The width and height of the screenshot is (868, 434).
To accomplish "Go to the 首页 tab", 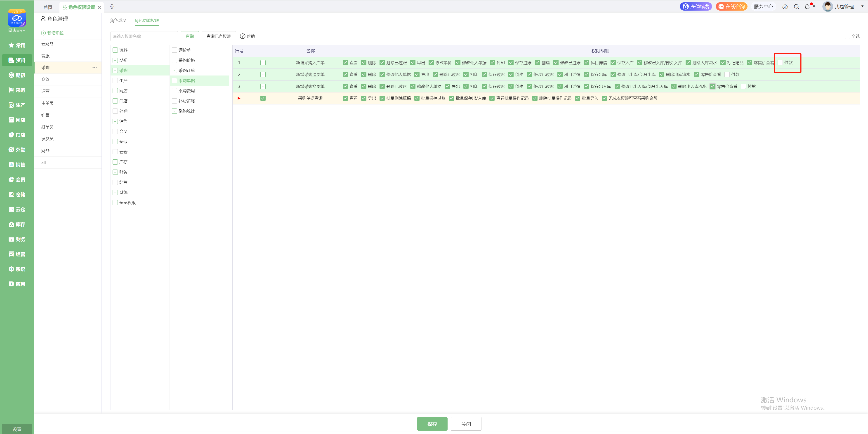I will click(48, 7).
